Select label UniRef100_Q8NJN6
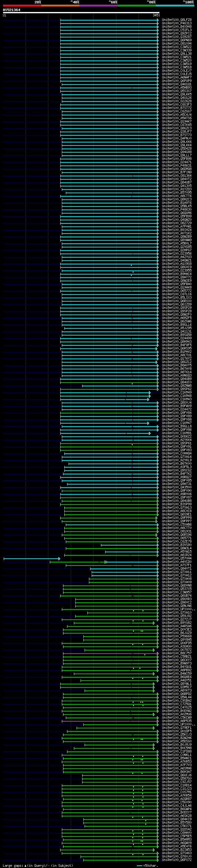 tap(177, 606)
